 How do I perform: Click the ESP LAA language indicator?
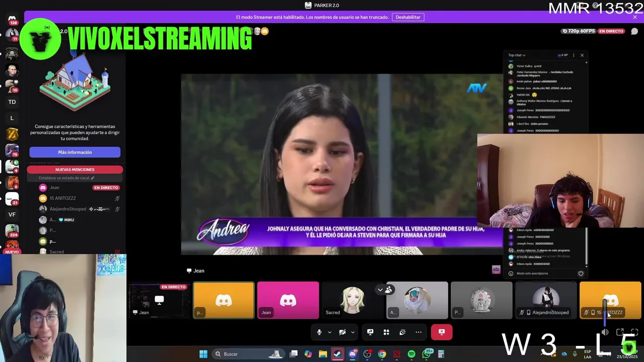coord(588,354)
